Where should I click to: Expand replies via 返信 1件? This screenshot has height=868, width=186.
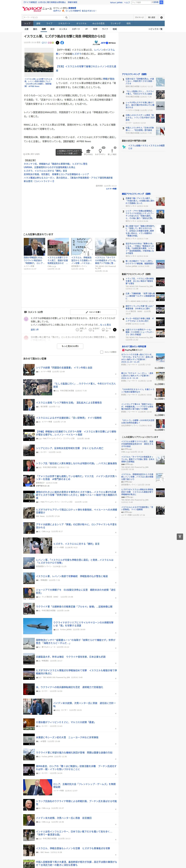(x=35, y=330)
